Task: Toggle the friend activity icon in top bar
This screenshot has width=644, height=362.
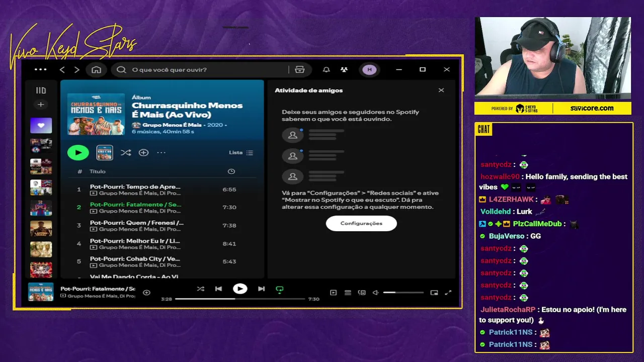Action: coord(344,69)
